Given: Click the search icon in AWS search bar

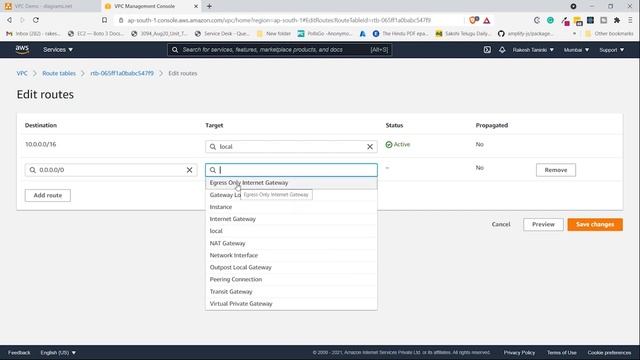Looking at the screenshot, I should 175,50.
